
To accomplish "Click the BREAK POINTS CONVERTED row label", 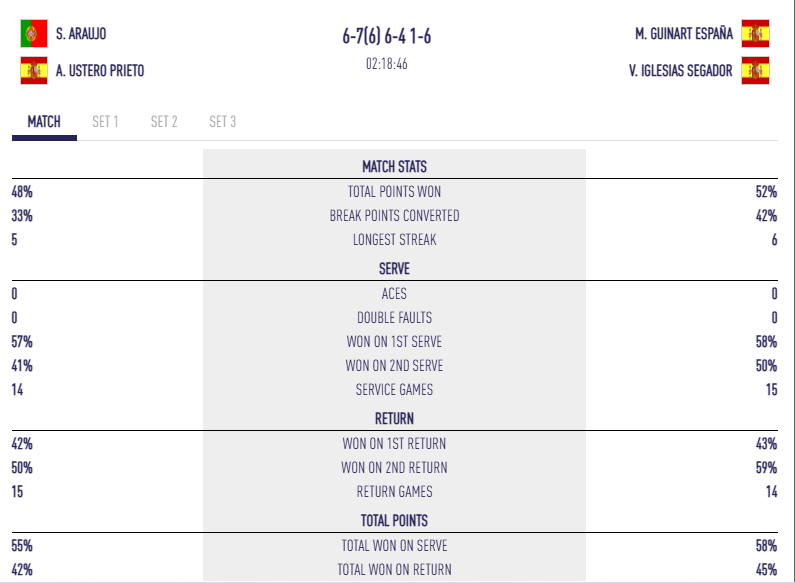I will coord(394,216).
